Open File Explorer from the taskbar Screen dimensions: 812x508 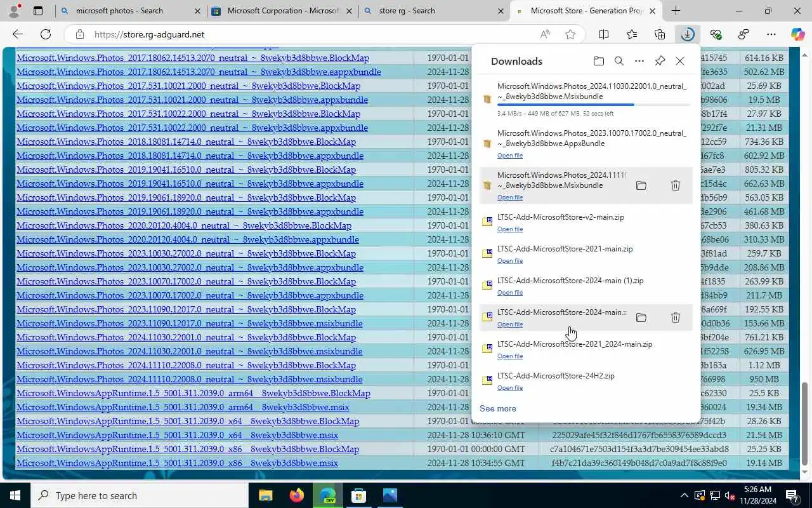(266, 495)
